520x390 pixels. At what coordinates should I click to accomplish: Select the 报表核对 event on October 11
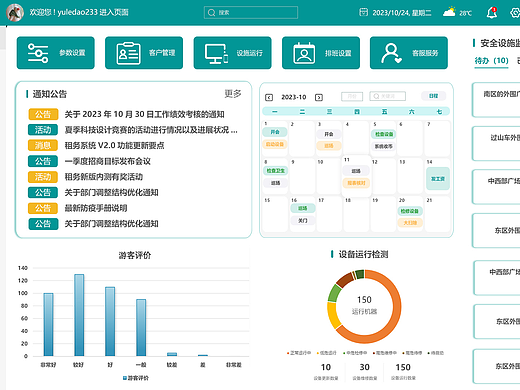[x=356, y=183]
